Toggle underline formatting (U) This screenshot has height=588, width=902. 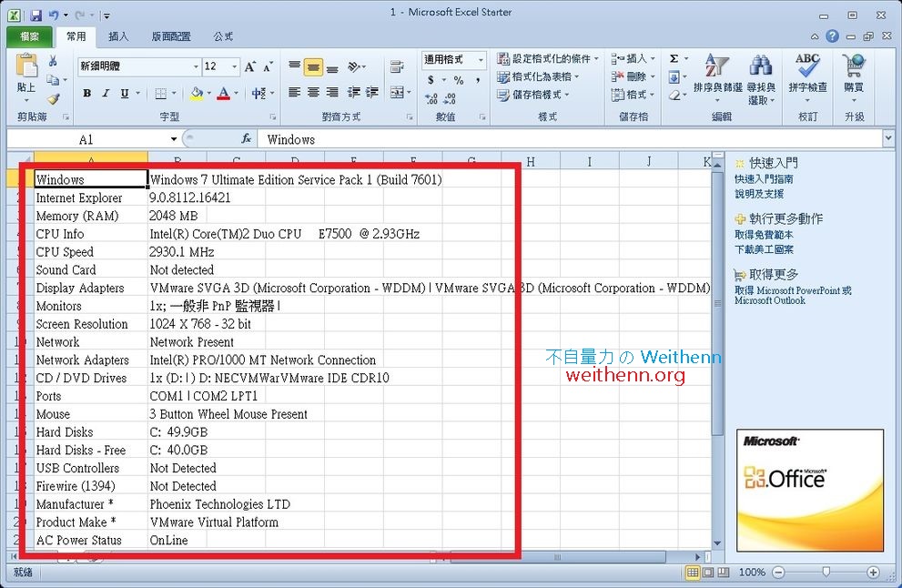125,93
